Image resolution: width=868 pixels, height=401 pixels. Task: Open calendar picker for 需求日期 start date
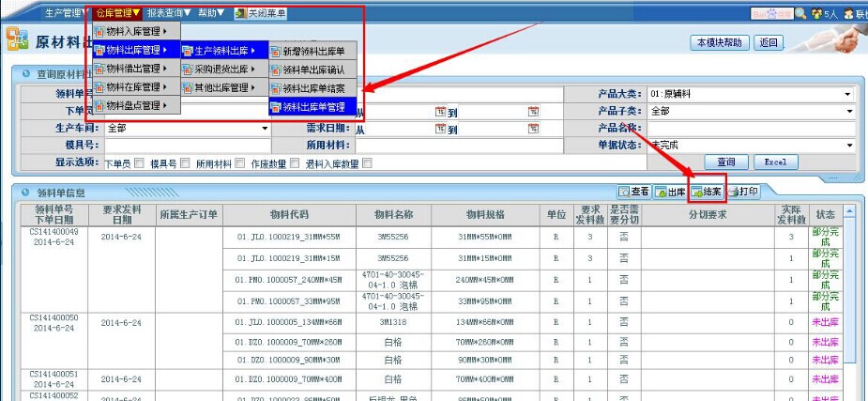point(439,129)
